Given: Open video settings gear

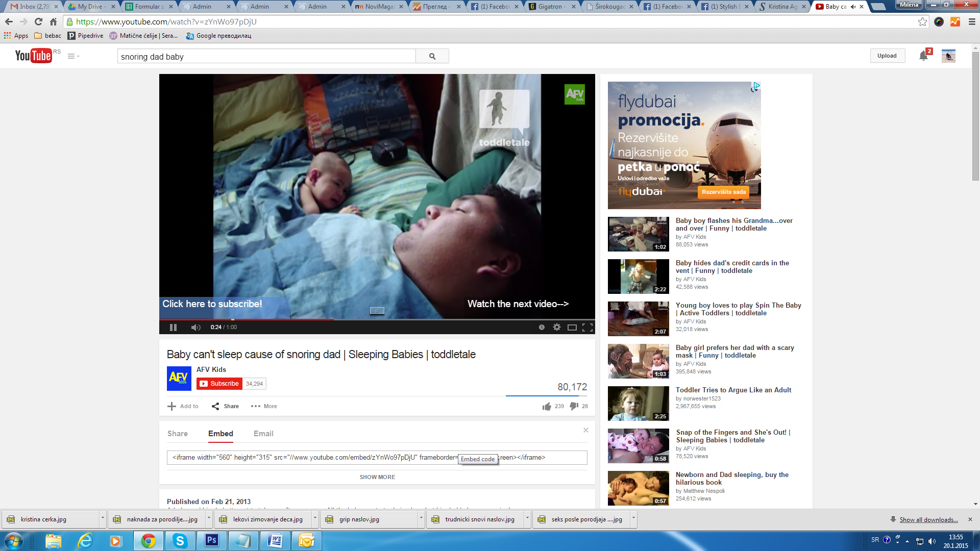Looking at the screenshot, I should click(x=557, y=328).
